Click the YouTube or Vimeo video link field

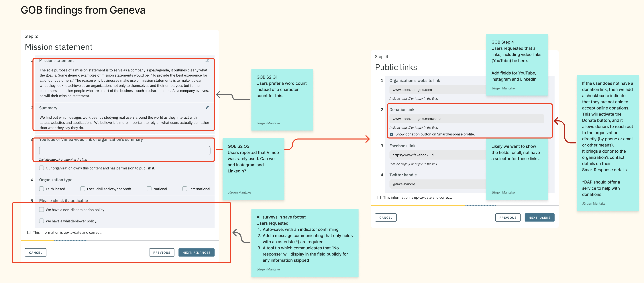click(x=125, y=150)
